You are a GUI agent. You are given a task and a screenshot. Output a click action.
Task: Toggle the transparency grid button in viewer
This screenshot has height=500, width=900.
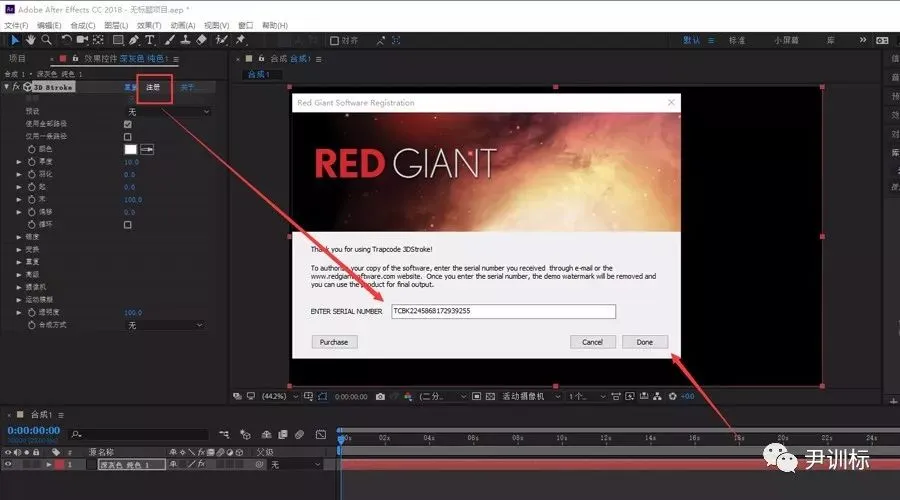pyautogui.click(x=490, y=397)
